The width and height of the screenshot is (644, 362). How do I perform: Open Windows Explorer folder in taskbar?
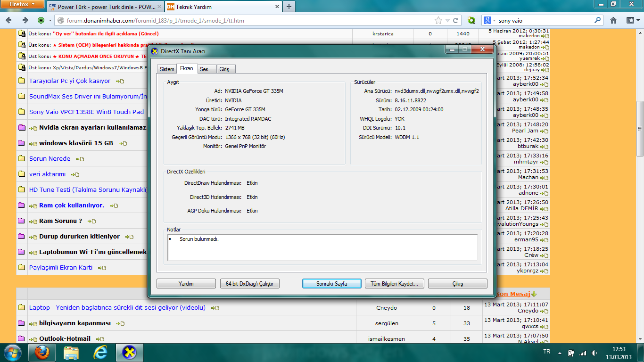(x=71, y=353)
